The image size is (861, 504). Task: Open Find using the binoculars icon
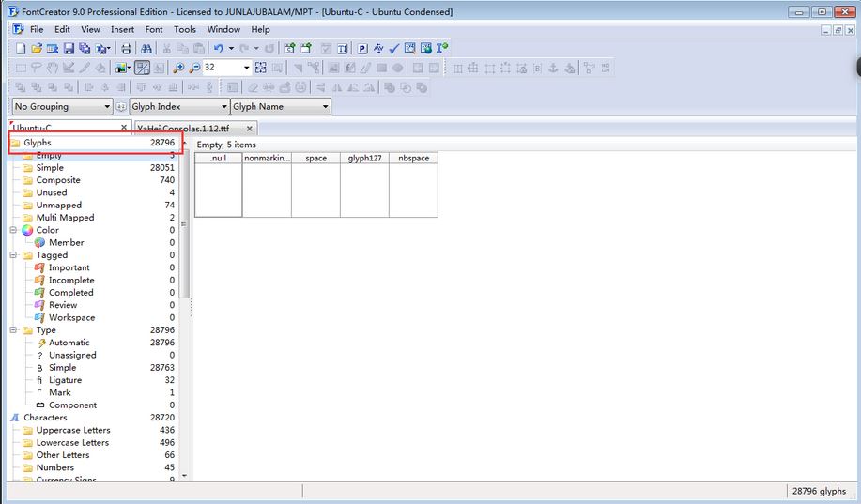pos(146,48)
